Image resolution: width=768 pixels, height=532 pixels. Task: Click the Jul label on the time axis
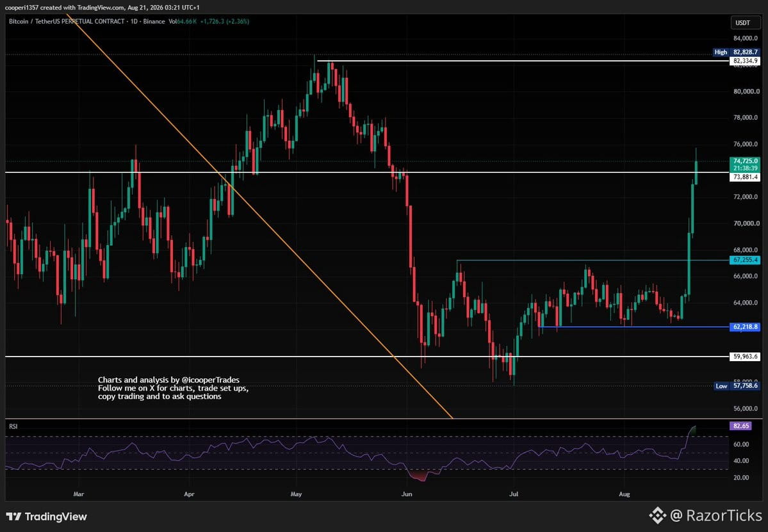click(x=514, y=494)
